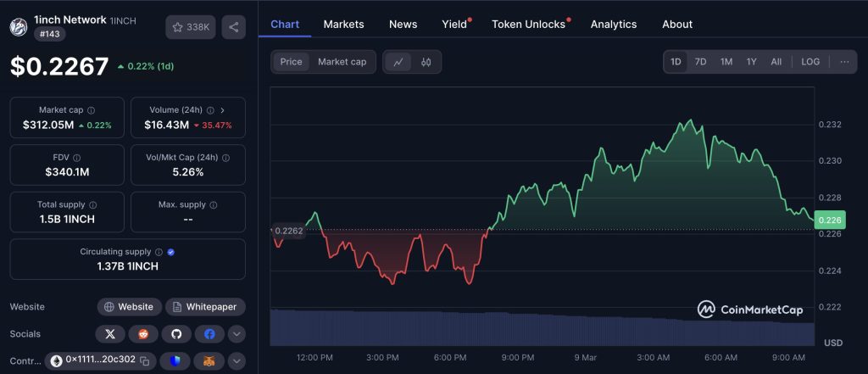The height and width of the screenshot is (374, 868).
Task: Click Volume (24h) info icon
Action: pos(210,110)
